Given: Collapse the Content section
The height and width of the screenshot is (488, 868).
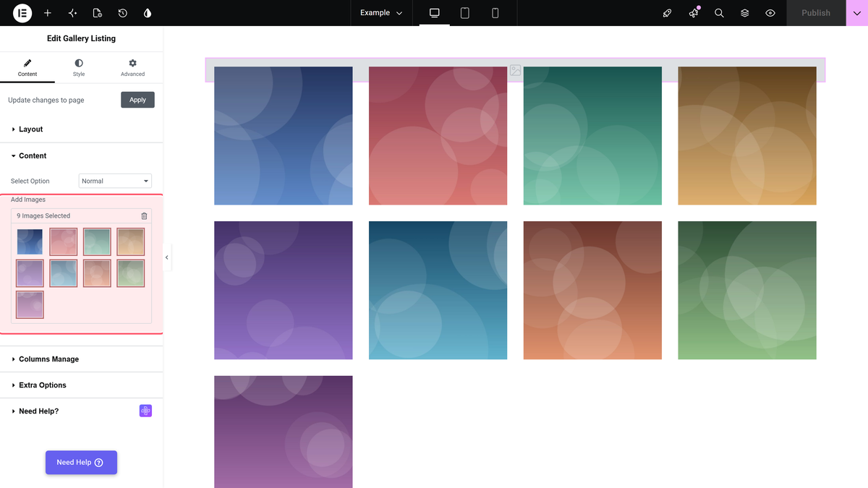Looking at the screenshot, I should [x=81, y=155].
